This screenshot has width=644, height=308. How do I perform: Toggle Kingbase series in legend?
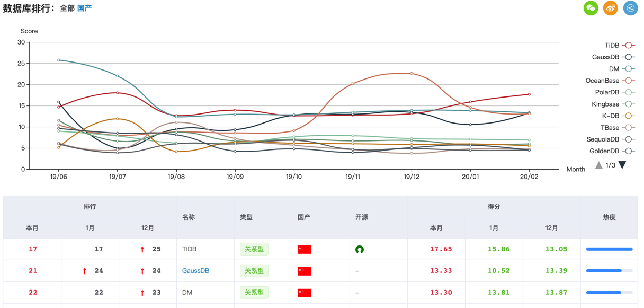pos(613,104)
